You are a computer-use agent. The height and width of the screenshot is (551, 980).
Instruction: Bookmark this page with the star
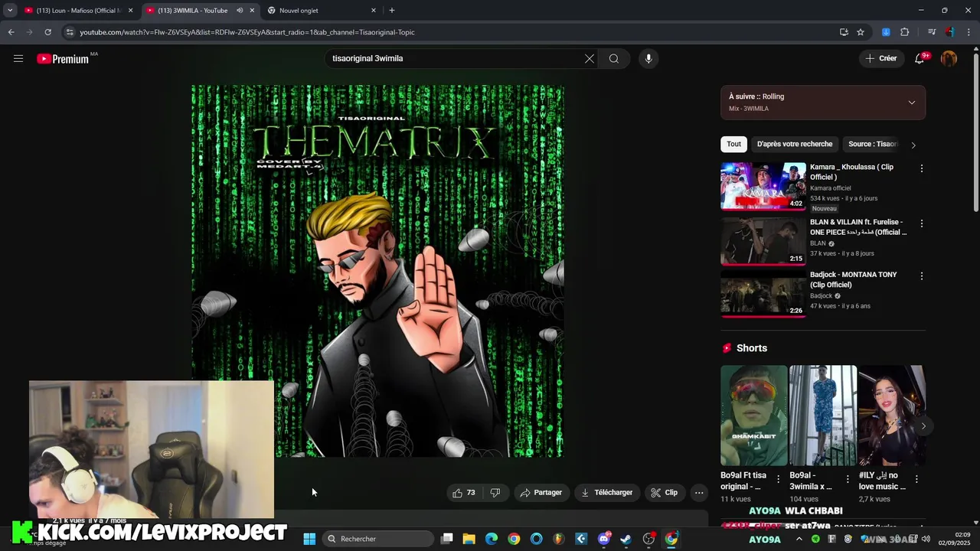(861, 32)
